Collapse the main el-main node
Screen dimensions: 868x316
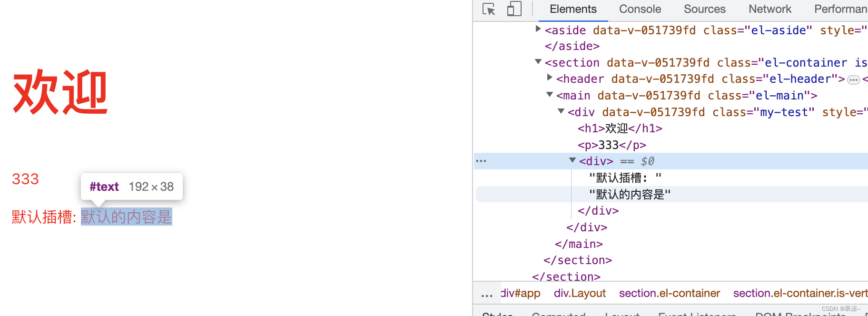tap(550, 95)
